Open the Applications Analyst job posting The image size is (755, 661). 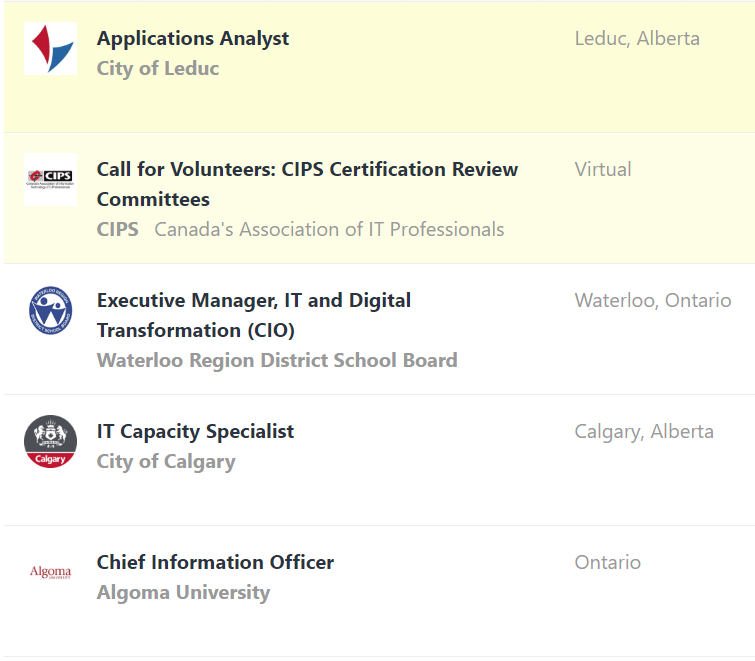[x=193, y=39]
